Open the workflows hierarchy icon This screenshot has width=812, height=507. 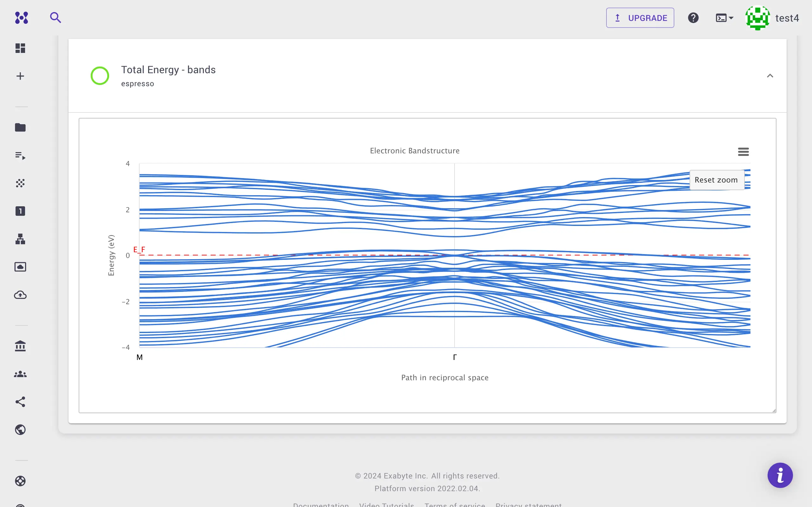click(x=20, y=239)
